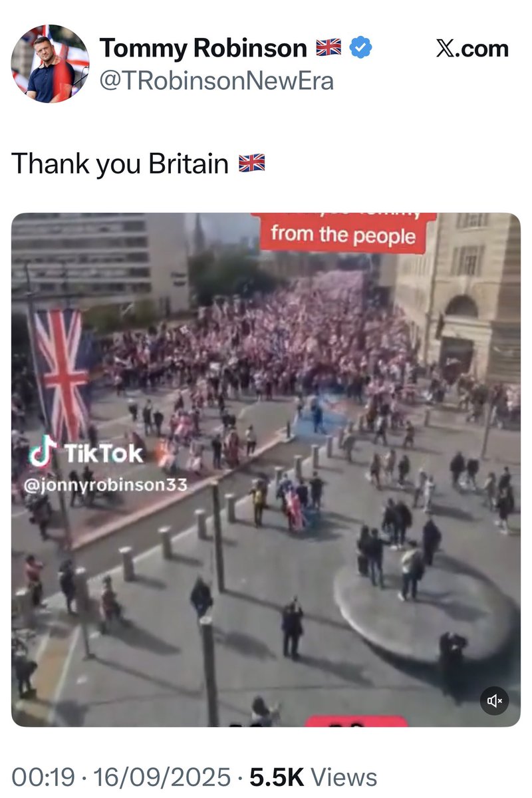Unmute the video with the speaker icon

tap(495, 700)
